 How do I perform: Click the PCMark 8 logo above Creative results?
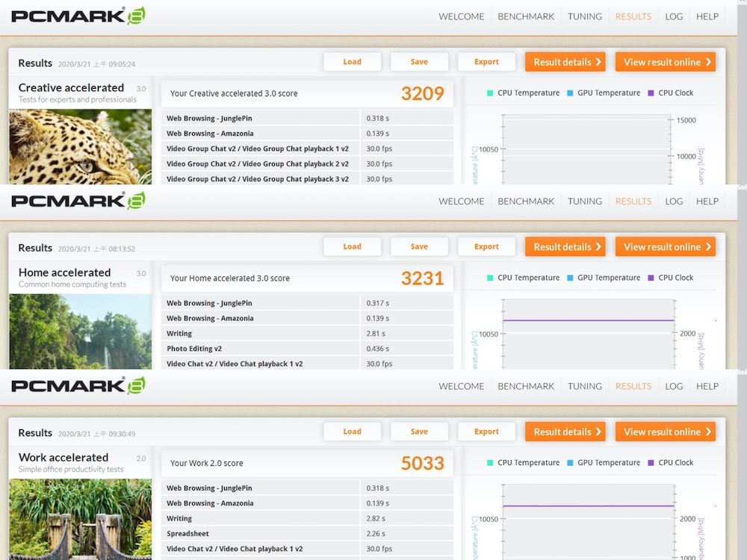(x=78, y=16)
